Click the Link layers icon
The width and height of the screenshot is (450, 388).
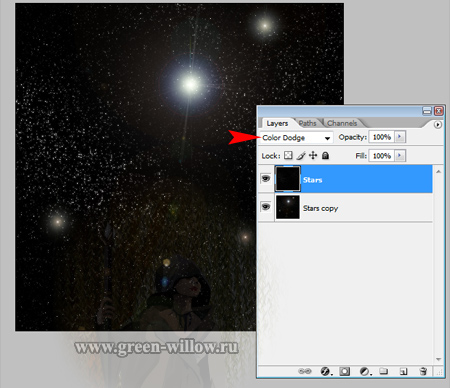[x=304, y=371]
